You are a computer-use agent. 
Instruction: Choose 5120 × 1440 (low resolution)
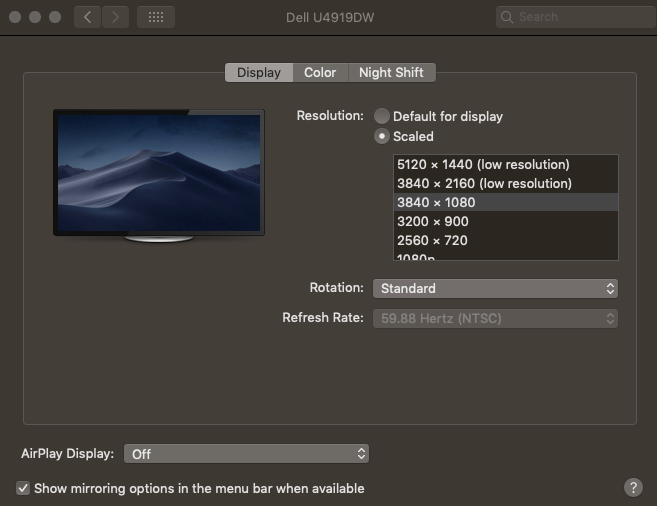[506, 164]
